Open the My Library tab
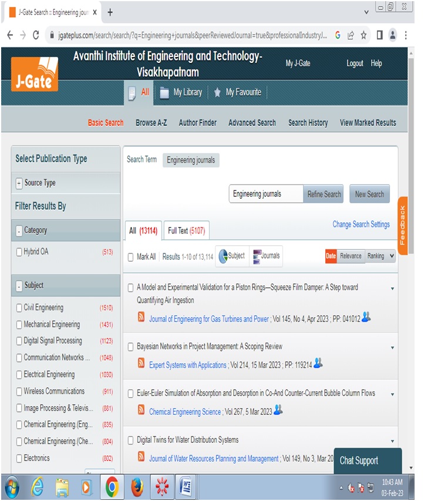 [181, 93]
